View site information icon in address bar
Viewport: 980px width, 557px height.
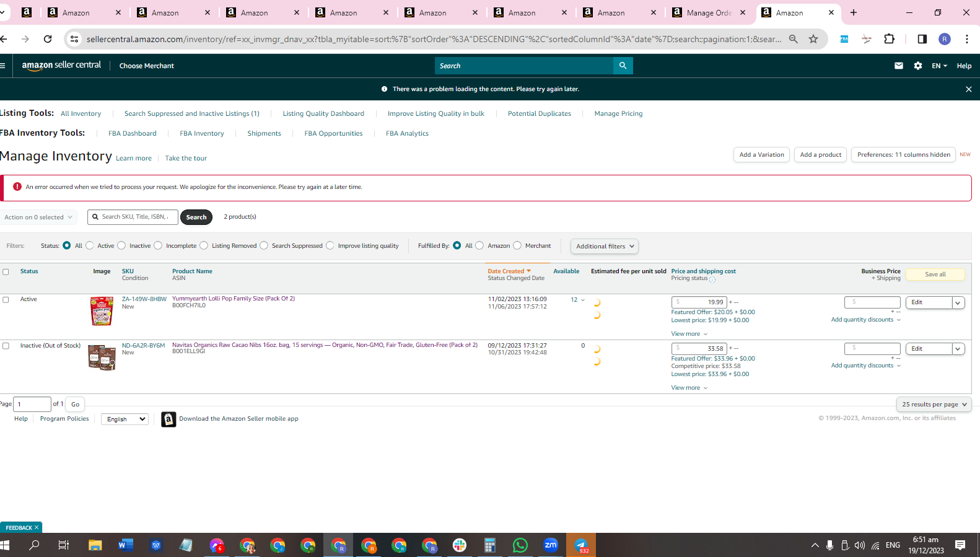(74, 39)
